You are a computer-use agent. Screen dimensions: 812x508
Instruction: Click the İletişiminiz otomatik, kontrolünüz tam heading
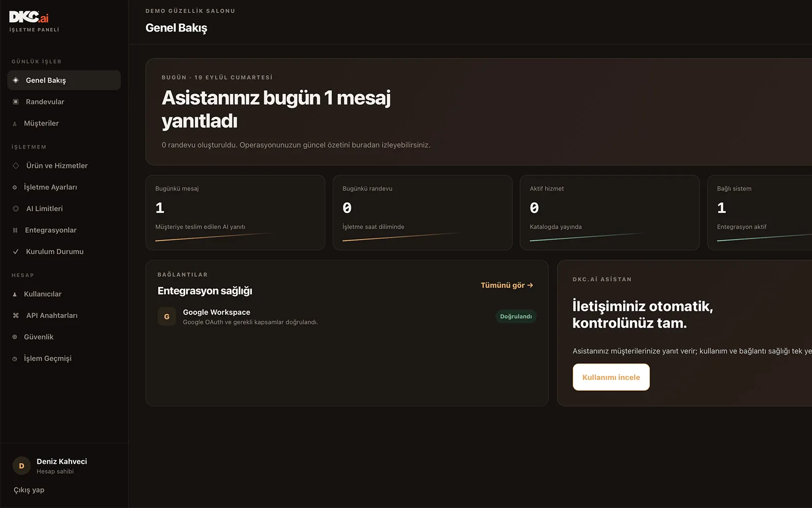(643, 314)
